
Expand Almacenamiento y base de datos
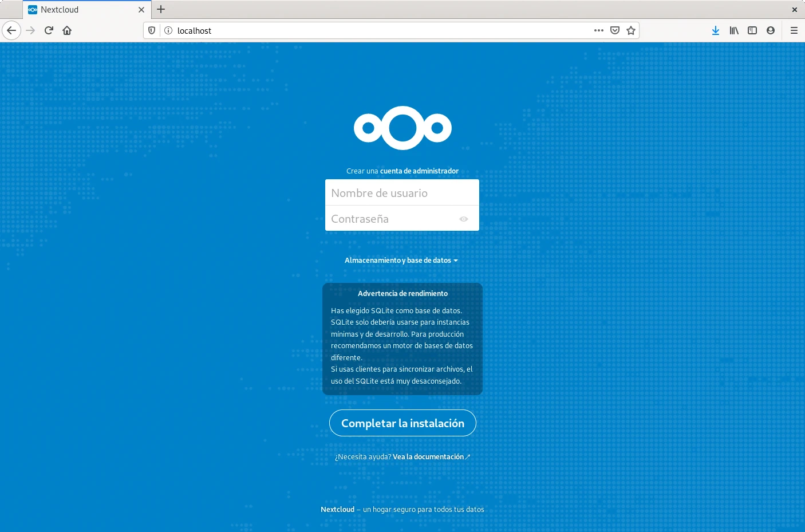[401, 261]
